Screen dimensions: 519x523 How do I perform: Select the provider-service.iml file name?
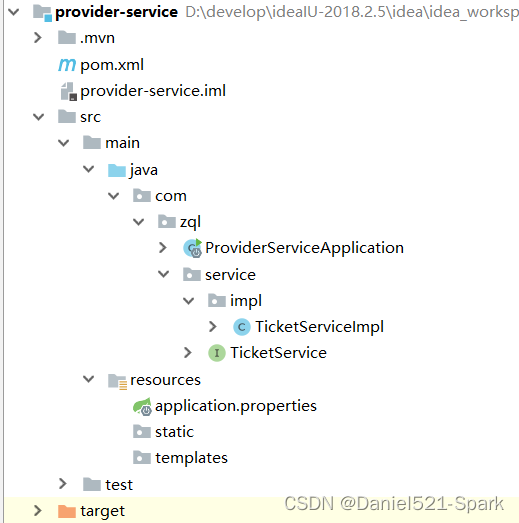(153, 91)
